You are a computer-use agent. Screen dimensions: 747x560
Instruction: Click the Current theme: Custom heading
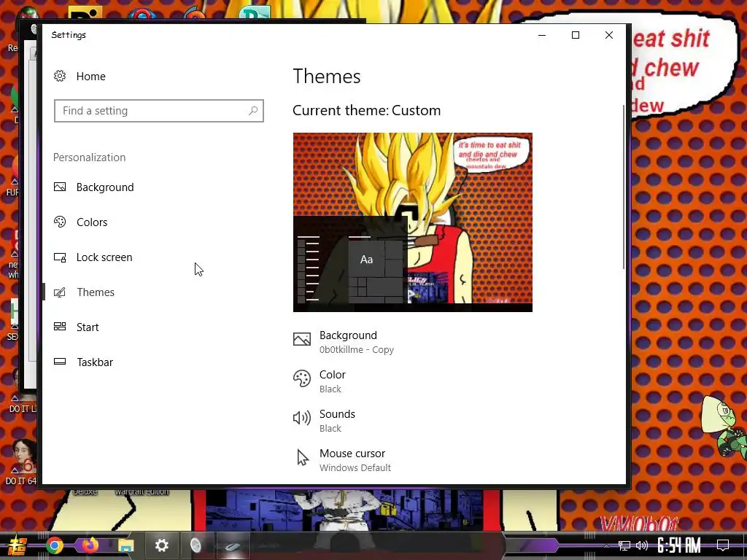click(366, 111)
